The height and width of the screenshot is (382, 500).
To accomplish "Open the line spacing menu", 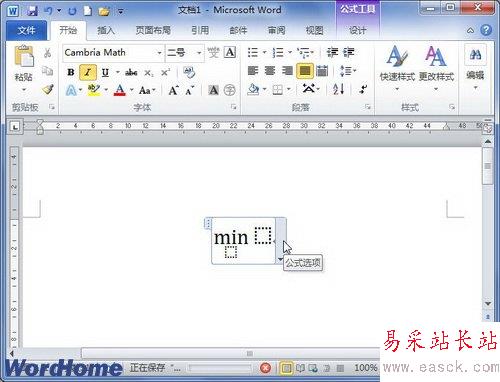I will (x=348, y=71).
